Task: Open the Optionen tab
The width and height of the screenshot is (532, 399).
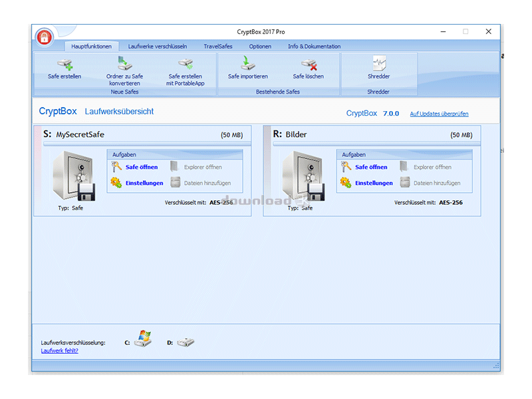Action: coord(260,47)
